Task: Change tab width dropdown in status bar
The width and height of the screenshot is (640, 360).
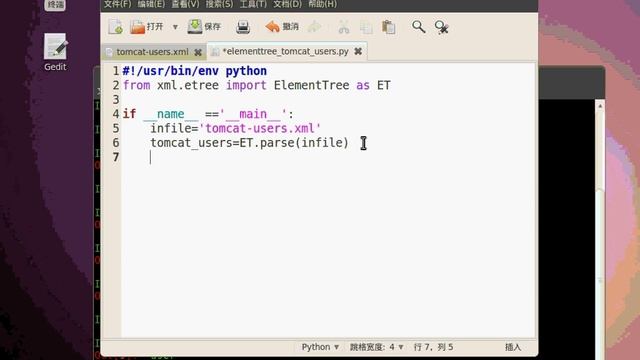Action: point(376,347)
